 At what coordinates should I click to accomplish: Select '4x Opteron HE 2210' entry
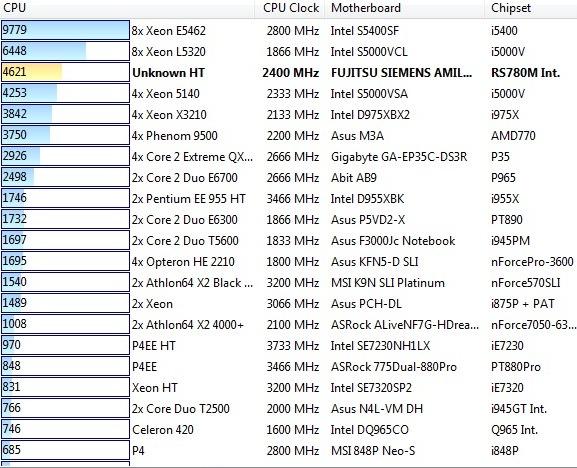pos(183,261)
